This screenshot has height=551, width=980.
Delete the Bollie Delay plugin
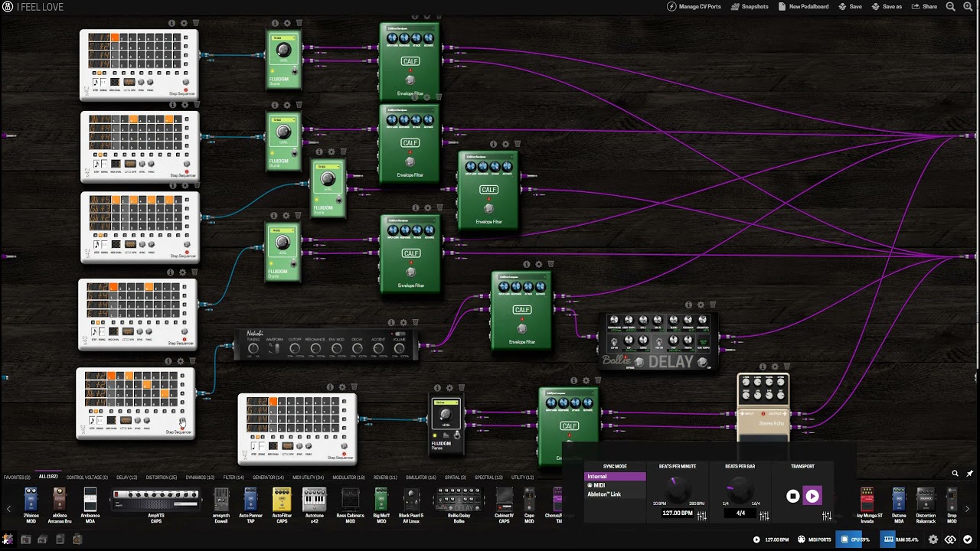point(713,305)
